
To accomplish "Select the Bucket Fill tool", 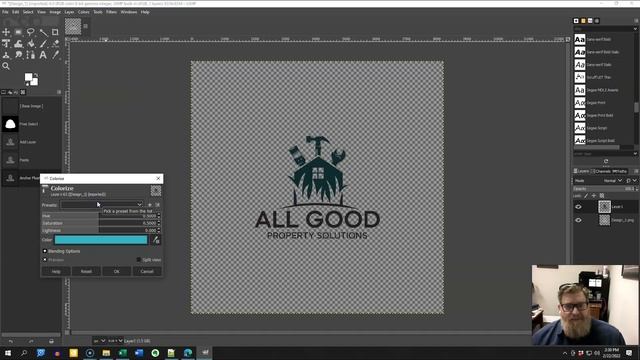I will (31, 43).
